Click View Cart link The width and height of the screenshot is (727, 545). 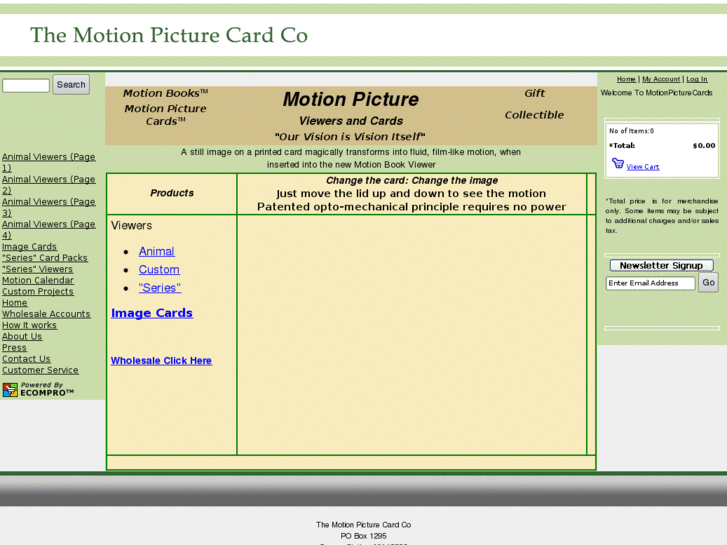(x=643, y=167)
